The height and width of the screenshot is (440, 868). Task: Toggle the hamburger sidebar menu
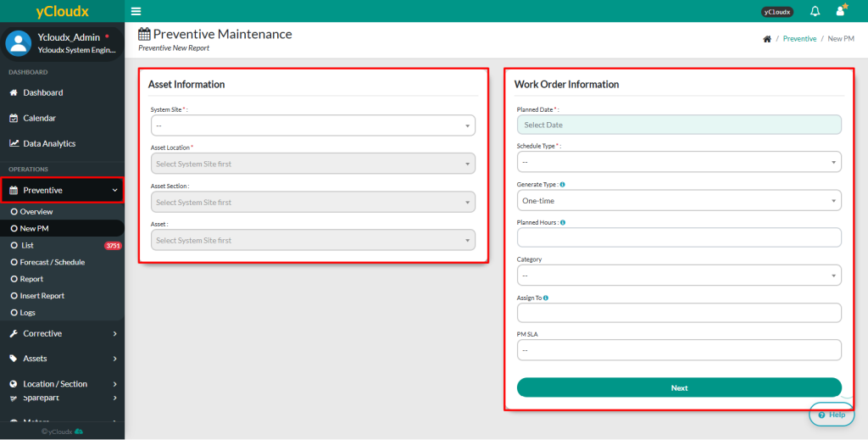point(136,11)
